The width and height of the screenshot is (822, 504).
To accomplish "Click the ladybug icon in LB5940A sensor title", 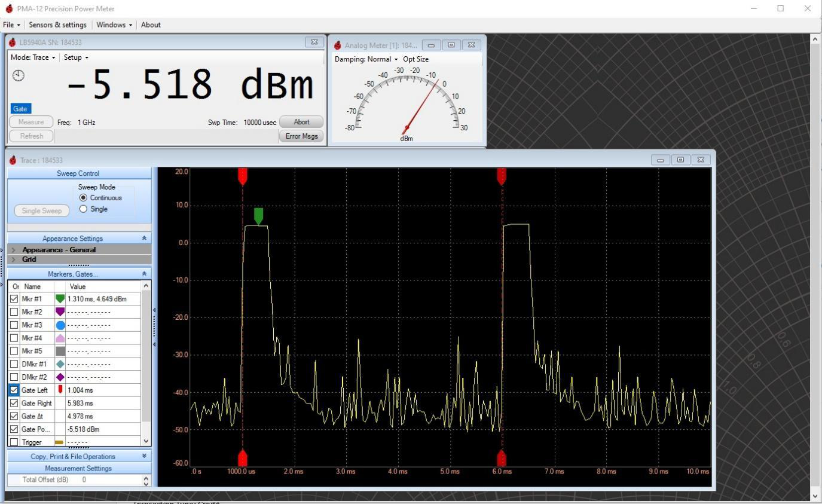I will tap(13, 42).
